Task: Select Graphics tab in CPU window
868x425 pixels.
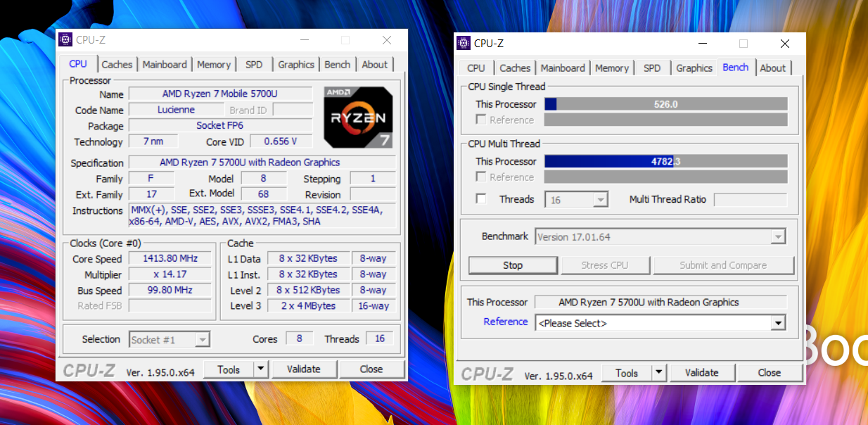Action: pyautogui.click(x=296, y=65)
